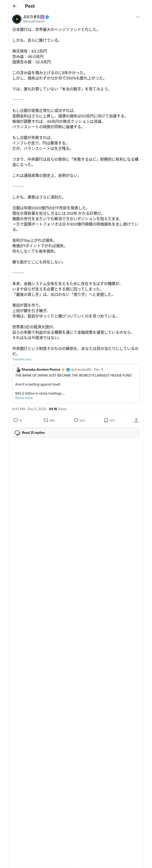Click the ぶらりまち profile avatar

coord(17,19)
